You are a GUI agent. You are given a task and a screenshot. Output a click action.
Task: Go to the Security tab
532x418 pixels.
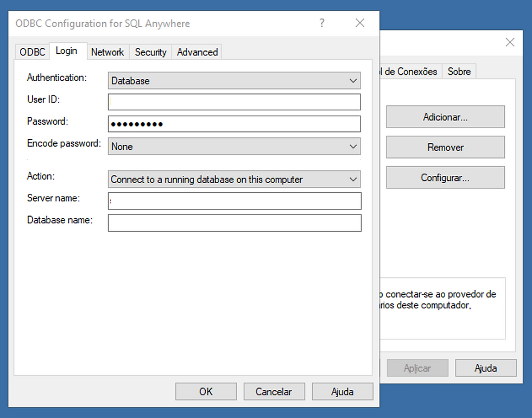tap(150, 52)
